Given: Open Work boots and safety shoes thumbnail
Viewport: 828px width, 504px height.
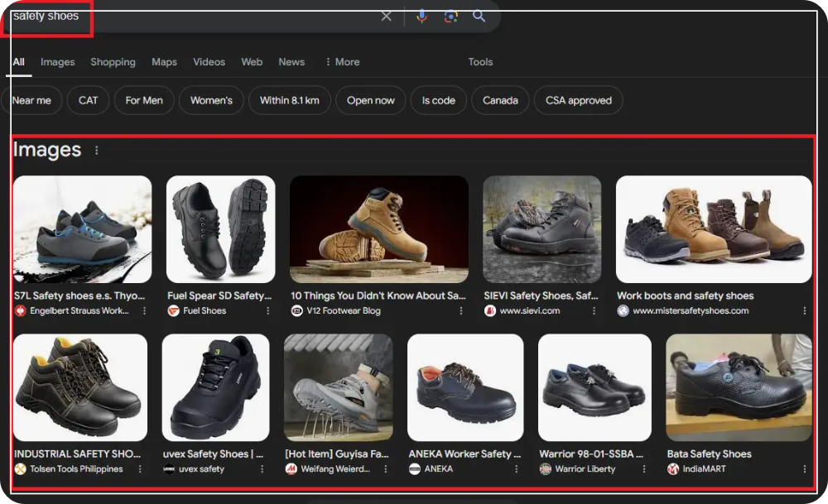Looking at the screenshot, I should click(x=714, y=229).
